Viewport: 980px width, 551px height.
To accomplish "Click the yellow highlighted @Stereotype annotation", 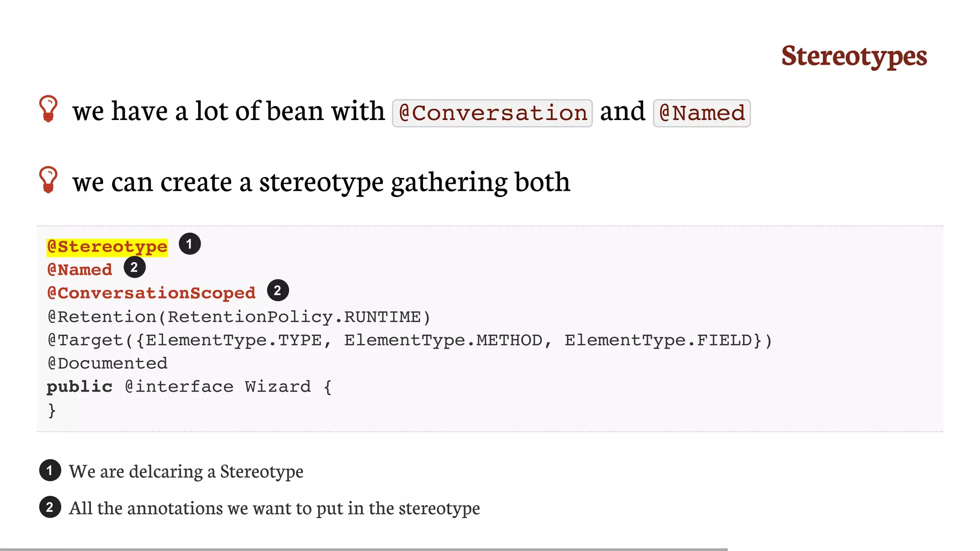I will click(x=107, y=247).
